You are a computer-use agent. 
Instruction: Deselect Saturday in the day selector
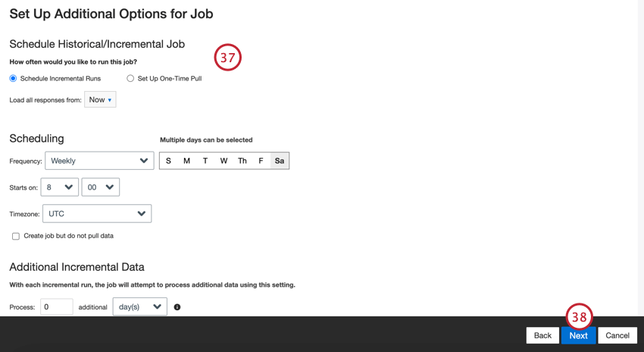(280, 161)
